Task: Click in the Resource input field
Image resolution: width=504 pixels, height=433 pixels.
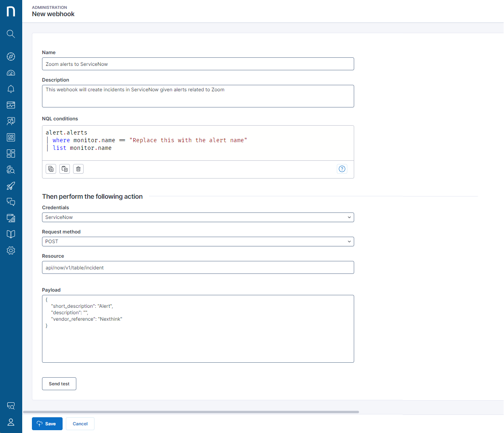Action: [198, 267]
